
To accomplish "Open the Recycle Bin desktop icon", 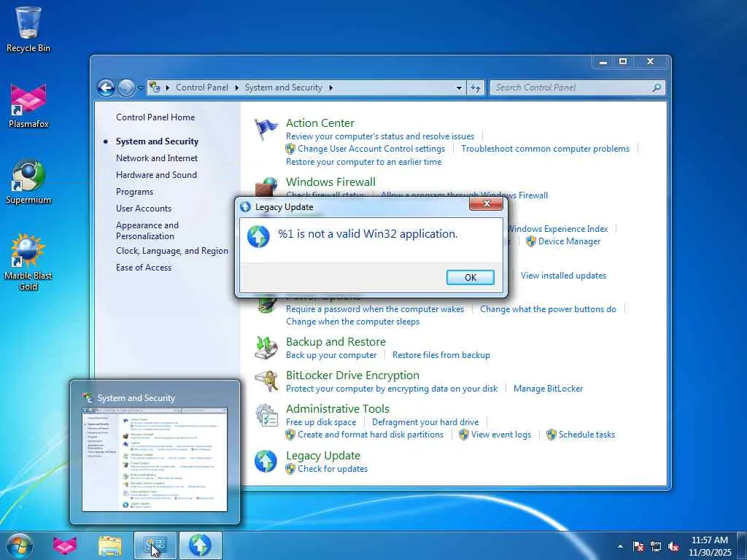I will click(x=28, y=28).
